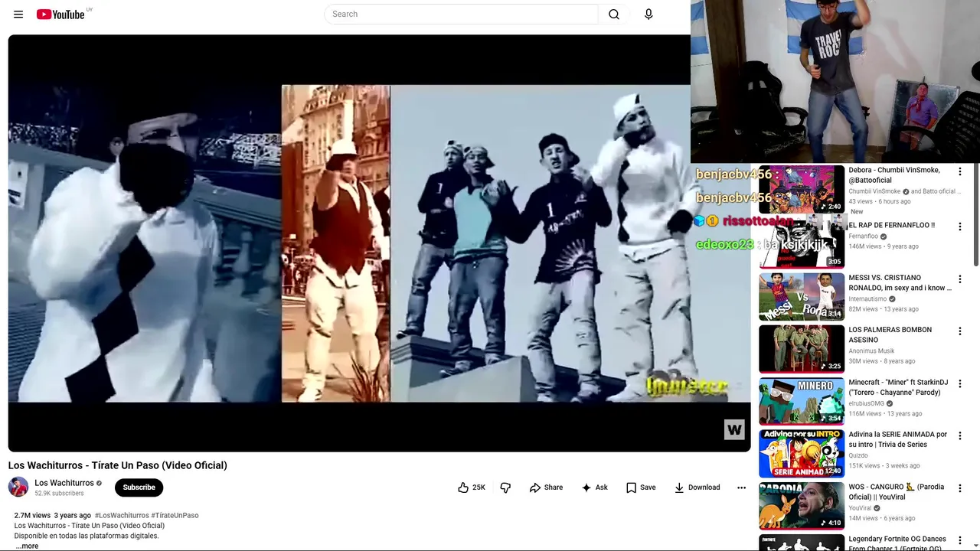Click the video title text

[118, 465]
